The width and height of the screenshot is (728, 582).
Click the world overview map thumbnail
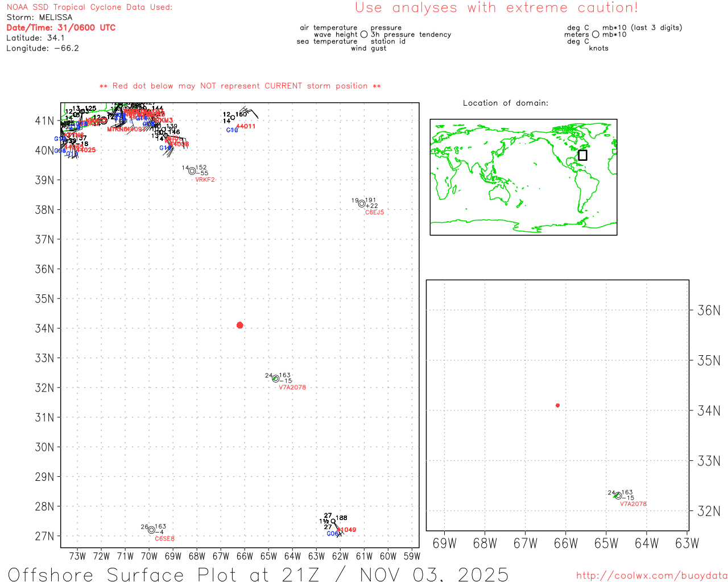[x=523, y=177]
